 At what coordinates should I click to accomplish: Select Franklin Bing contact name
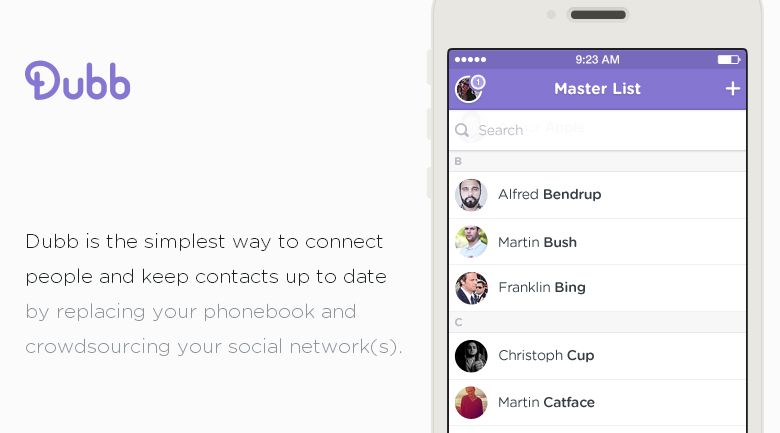pos(541,288)
